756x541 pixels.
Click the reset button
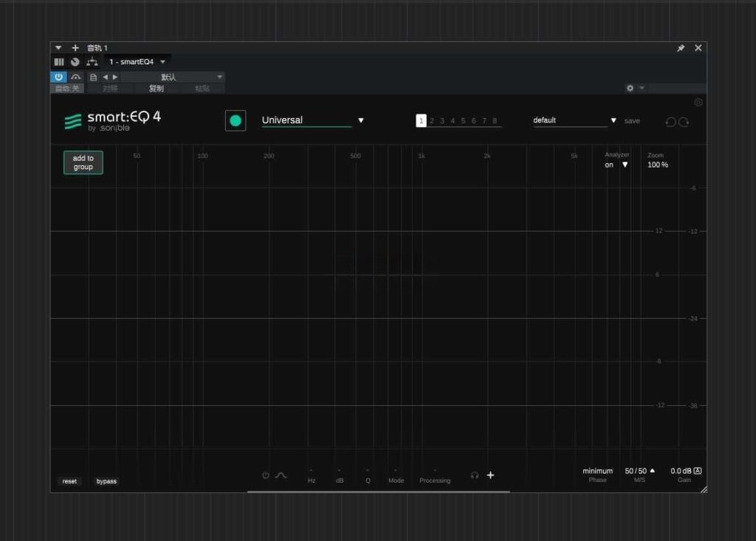tap(69, 481)
